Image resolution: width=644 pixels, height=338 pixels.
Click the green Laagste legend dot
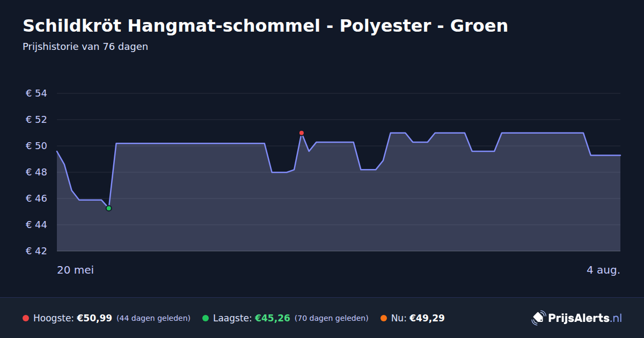coord(206,318)
